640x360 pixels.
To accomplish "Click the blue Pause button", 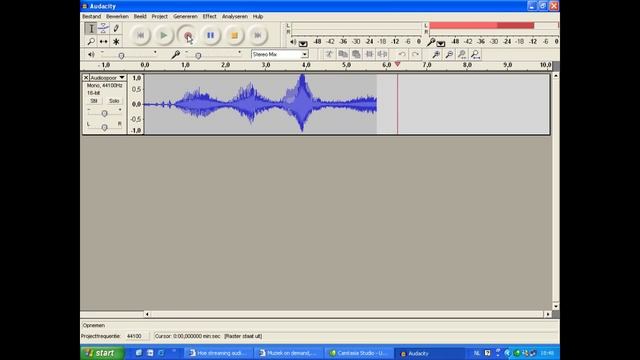I will pos(211,36).
